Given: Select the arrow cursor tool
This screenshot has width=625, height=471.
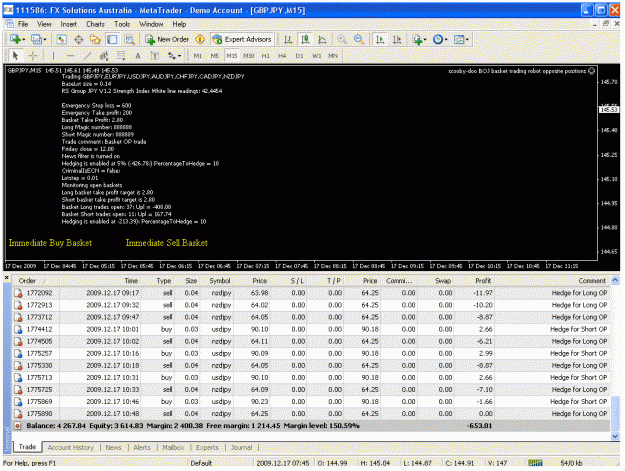Looking at the screenshot, I should pos(16,55).
